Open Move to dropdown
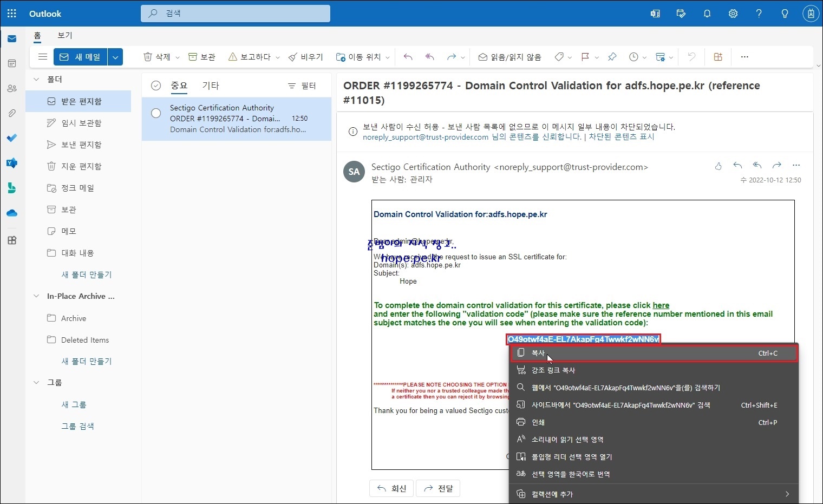The image size is (823, 504). [x=363, y=57]
